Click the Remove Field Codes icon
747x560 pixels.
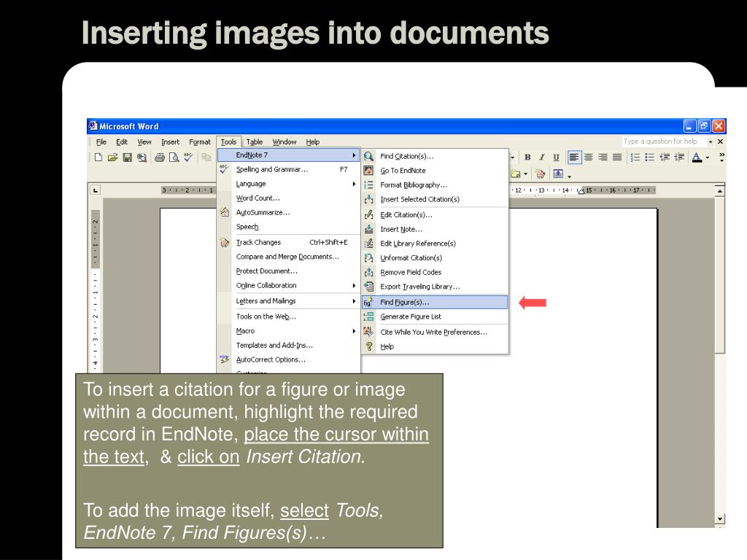click(368, 273)
